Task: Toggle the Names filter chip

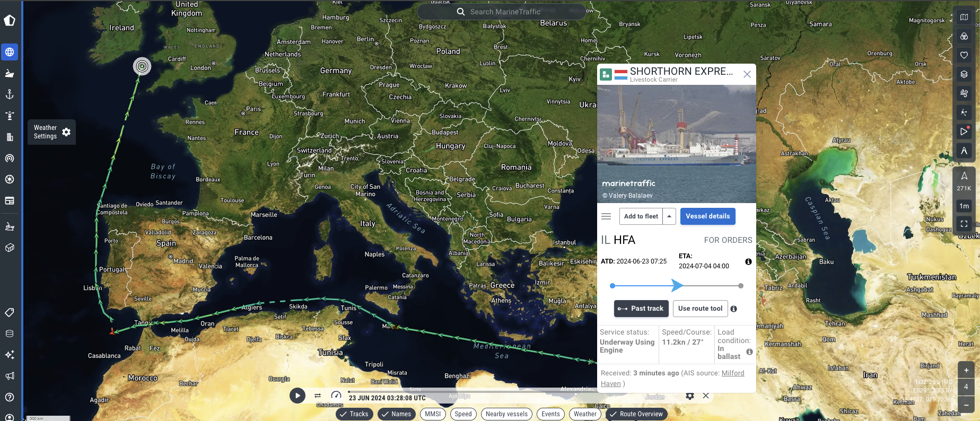Action: pyautogui.click(x=396, y=414)
